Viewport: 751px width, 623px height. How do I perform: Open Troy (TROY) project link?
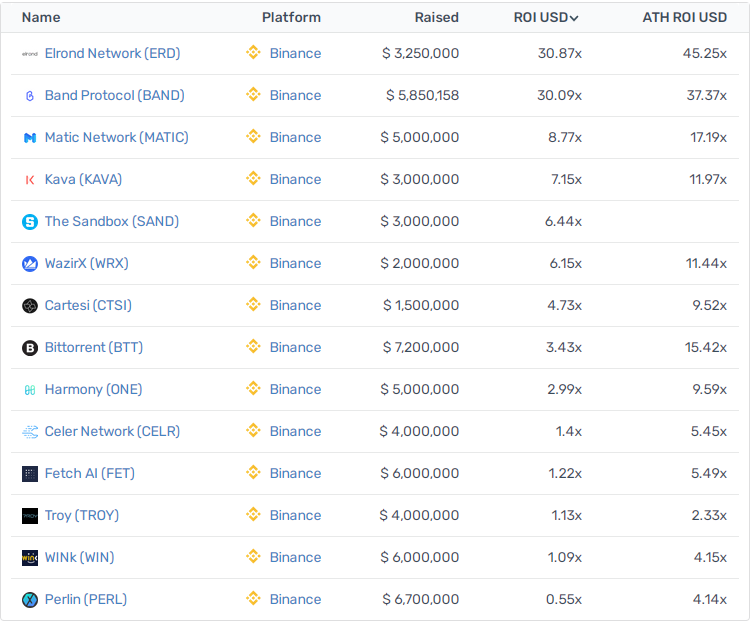(x=82, y=516)
